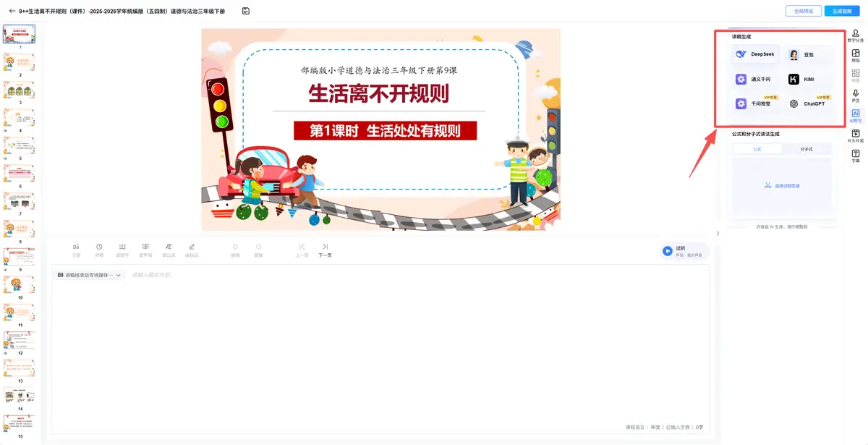Viewport: 868px width, 445px height.
Task: Open the 片头片尾 sidebar panel
Action: (x=856, y=136)
